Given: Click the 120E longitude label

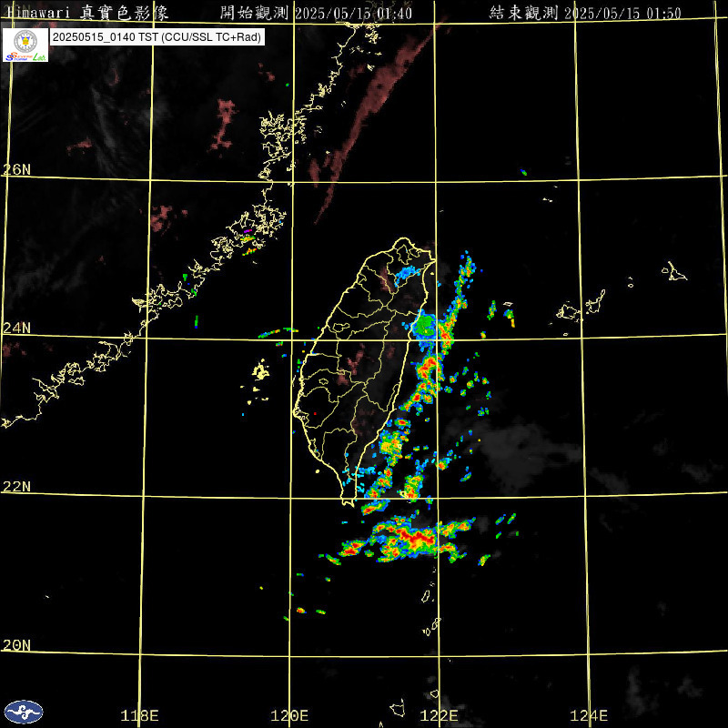Looking at the screenshot, I should tap(289, 715).
